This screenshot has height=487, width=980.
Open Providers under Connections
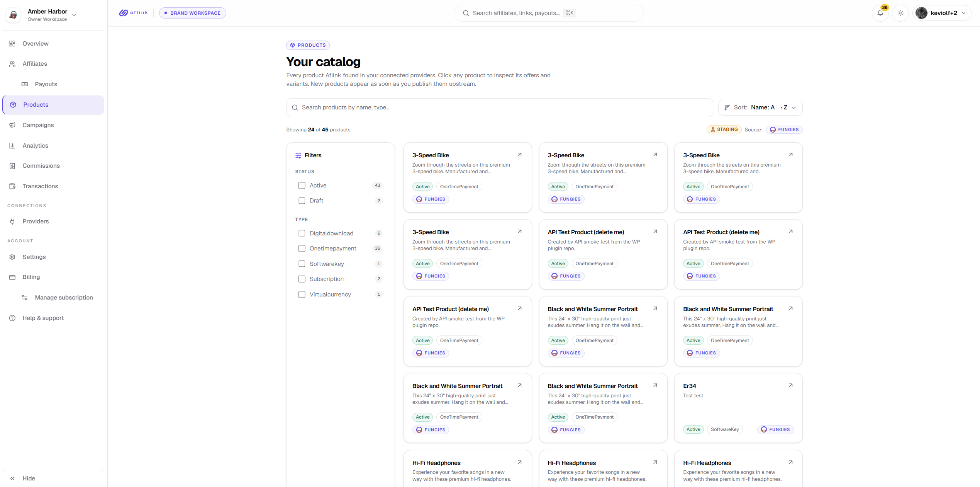[x=53, y=221]
